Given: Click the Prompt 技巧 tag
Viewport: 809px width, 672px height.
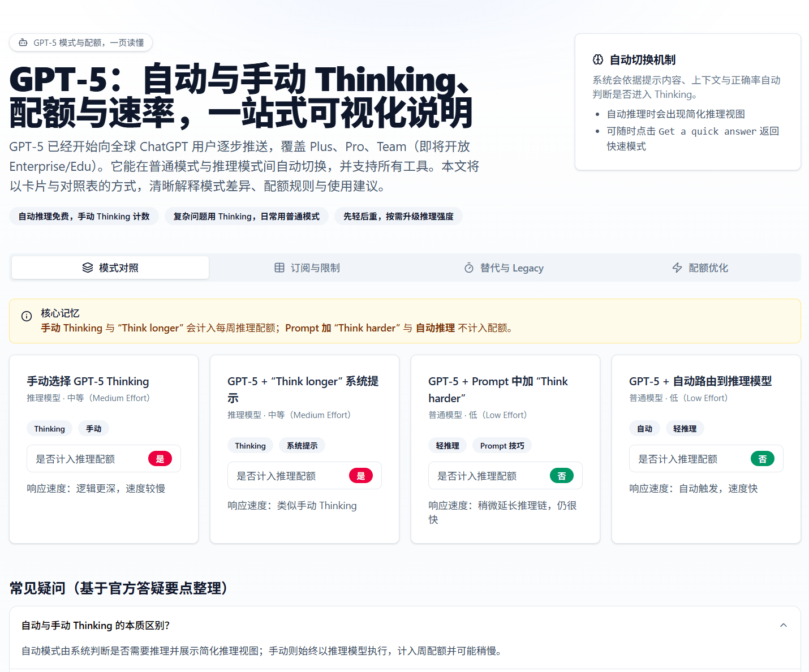Looking at the screenshot, I should (502, 445).
